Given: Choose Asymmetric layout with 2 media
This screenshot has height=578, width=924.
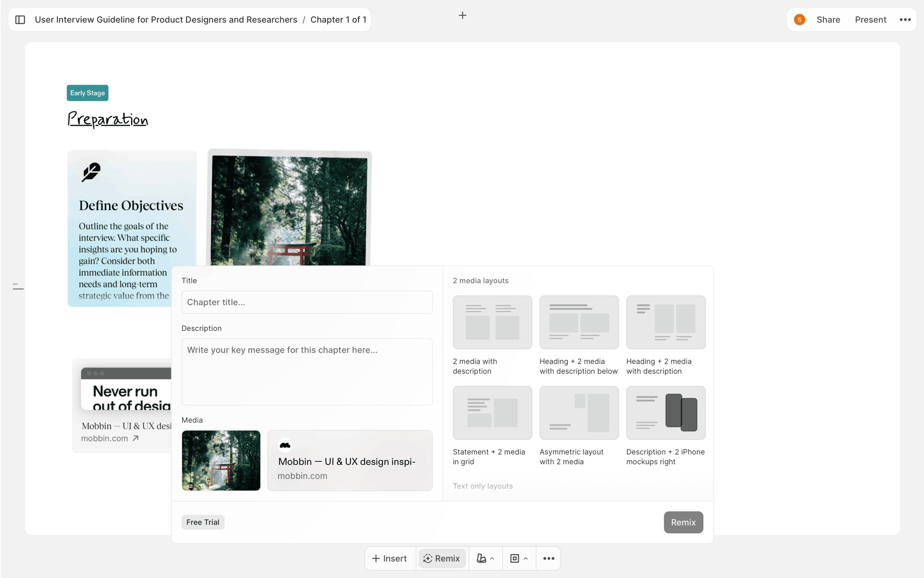Looking at the screenshot, I should point(579,413).
